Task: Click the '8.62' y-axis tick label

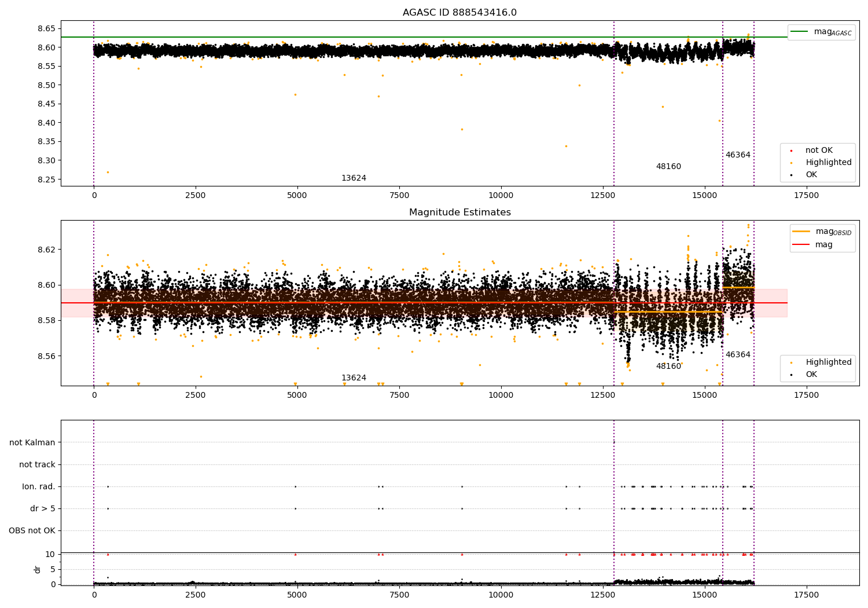Action: [46, 250]
